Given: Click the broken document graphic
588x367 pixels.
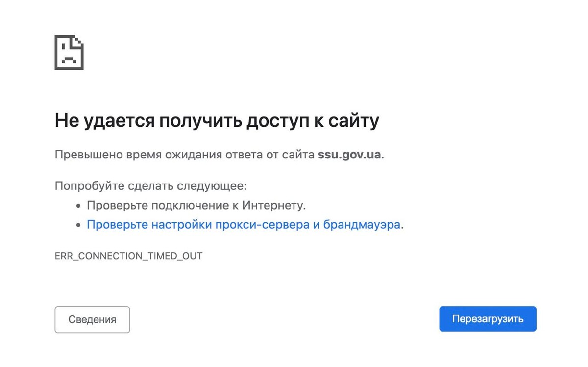Looking at the screenshot, I should [69, 53].
